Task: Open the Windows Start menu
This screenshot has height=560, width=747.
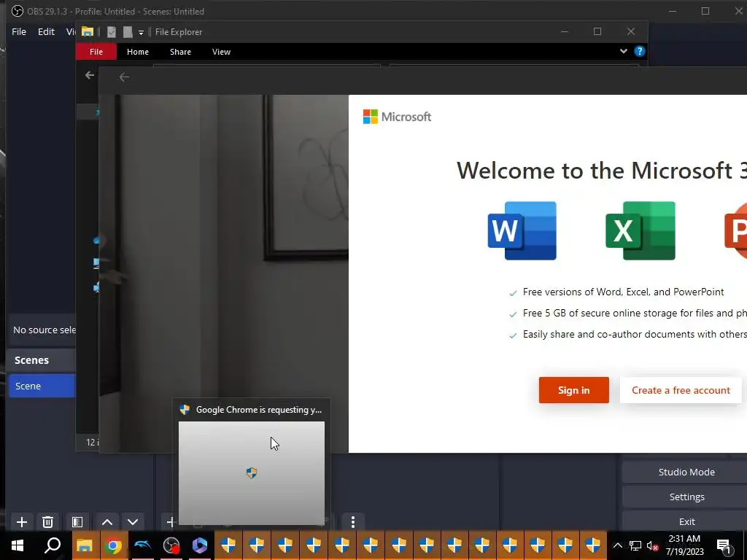Action: pos(18,545)
